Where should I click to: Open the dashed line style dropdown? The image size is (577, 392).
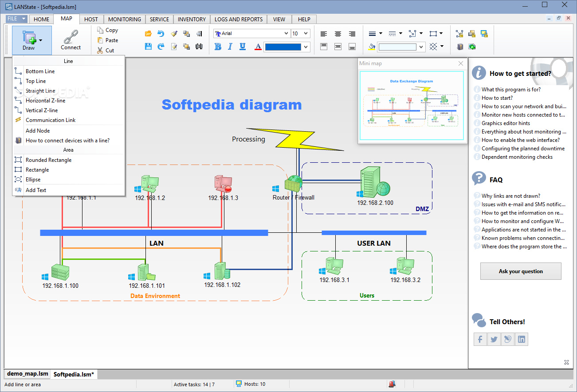click(x=400, y=33)
